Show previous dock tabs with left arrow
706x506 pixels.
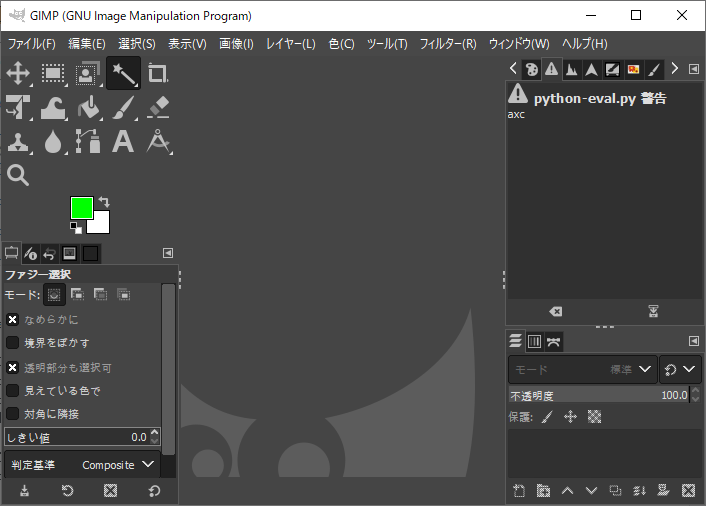513,68
